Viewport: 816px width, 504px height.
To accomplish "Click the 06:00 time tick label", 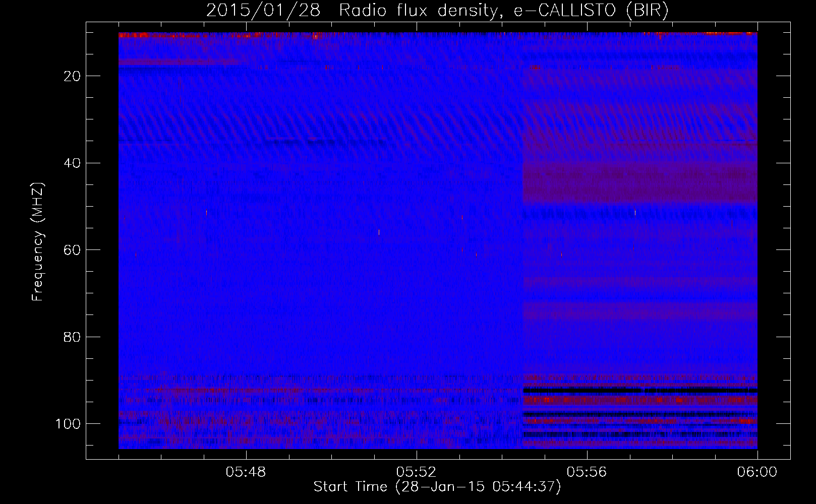I will tap(757, 472).
